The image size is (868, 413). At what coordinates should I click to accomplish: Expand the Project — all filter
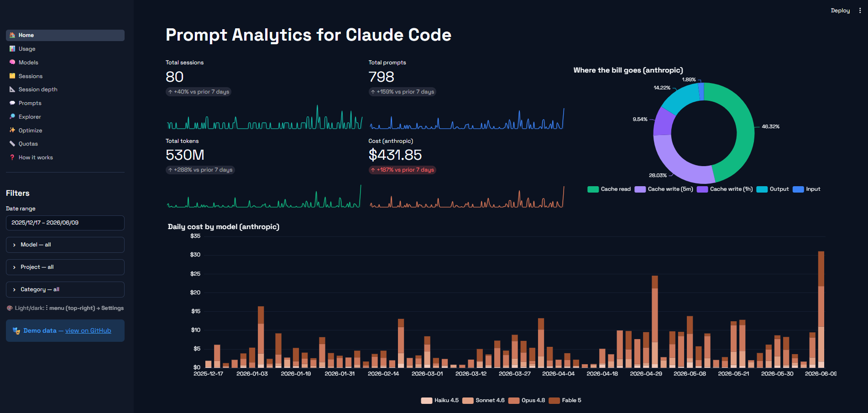65,267
